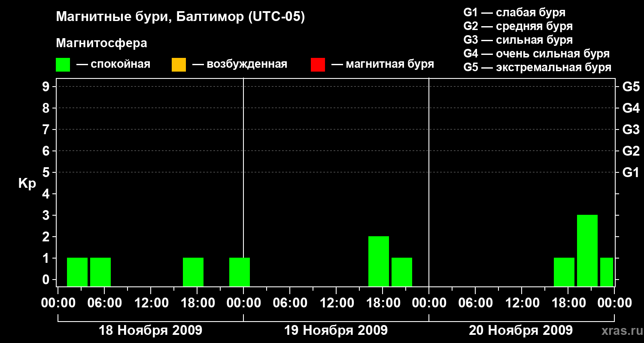The width and height of the screenshot is (644, 343).
Task: Click the 00:00 label between 18 and 19 Ноября
Action: [x=243, y=303]
